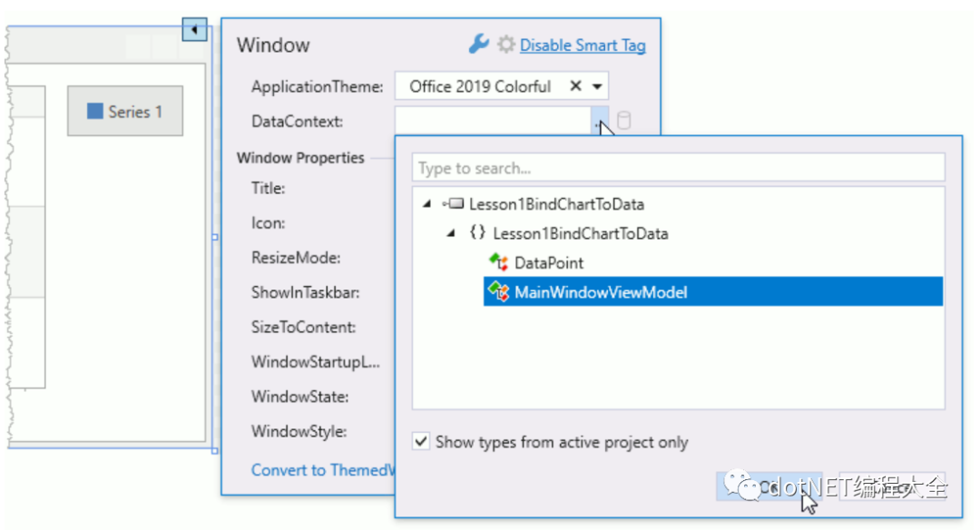Uncheck Show types from active project only
This screenshot has height=530, width=980.
(421, 441)
